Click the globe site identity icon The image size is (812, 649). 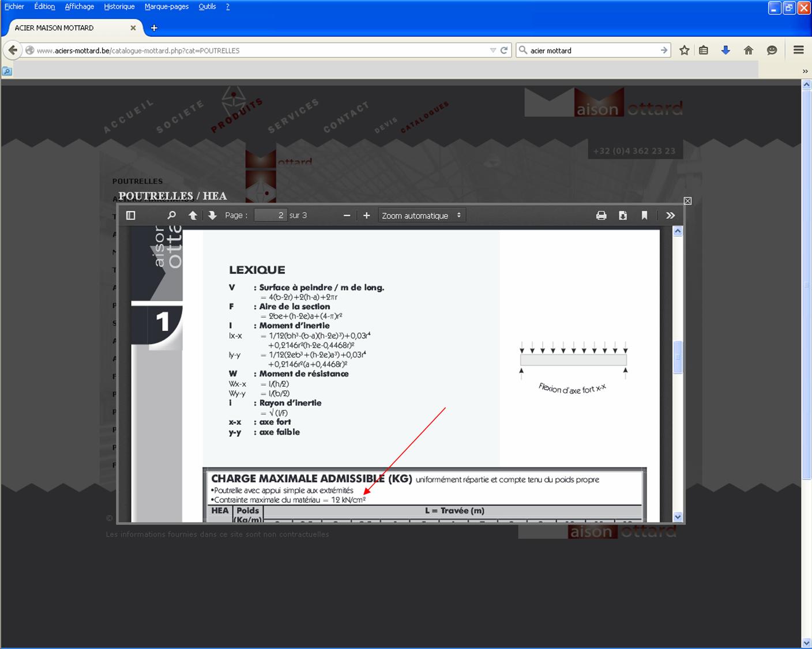[x=30, y=51]
